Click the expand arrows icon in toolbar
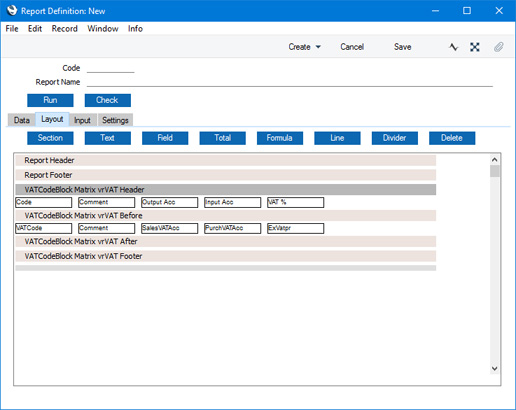516x410 pixels. 475,47
